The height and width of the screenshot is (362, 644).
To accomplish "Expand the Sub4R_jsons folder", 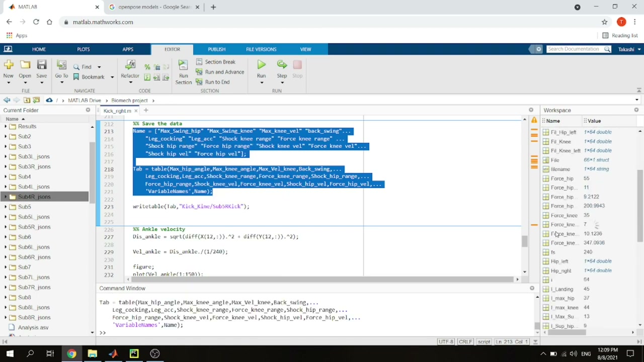I will (6, 197).
